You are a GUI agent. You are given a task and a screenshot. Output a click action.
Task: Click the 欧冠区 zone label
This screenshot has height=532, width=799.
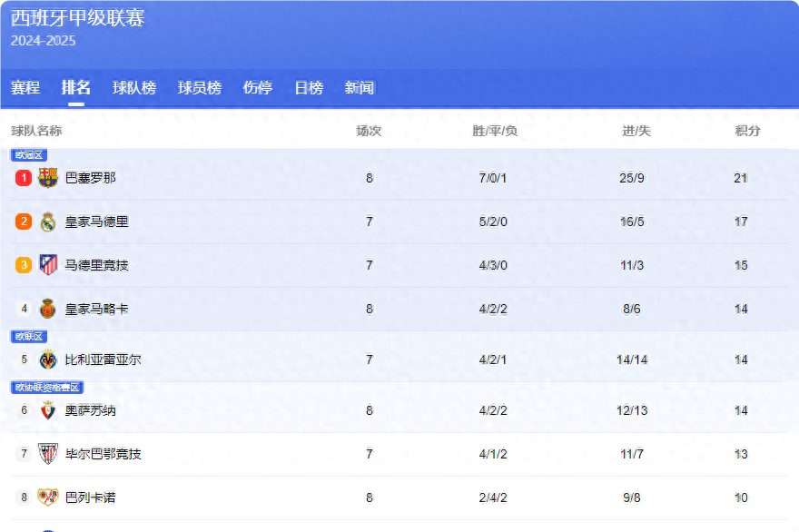[x=29, y=155]
